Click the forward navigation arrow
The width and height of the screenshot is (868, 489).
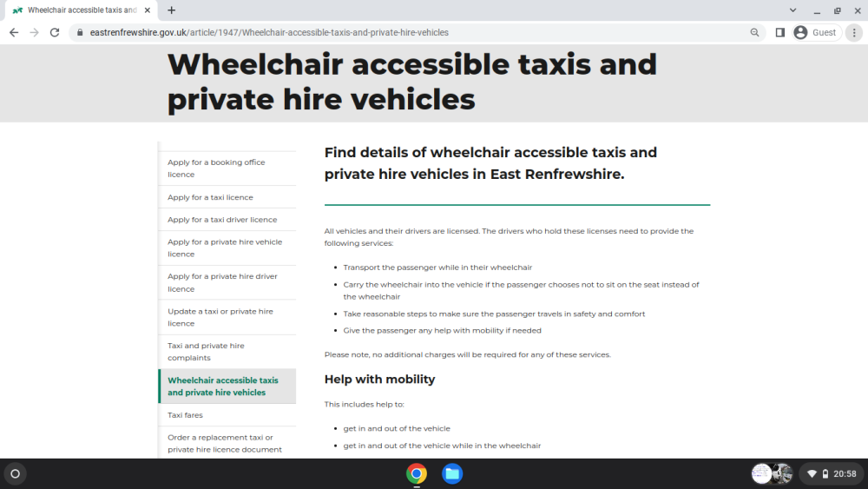(x=35, y=33)
